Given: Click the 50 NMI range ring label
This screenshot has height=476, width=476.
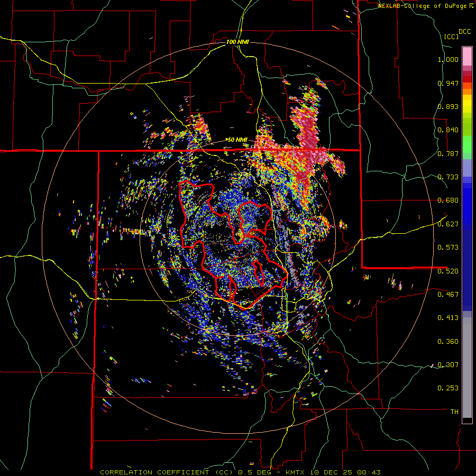Looking at the screenshot, I should pyautogui.click(x=237, y=140).
